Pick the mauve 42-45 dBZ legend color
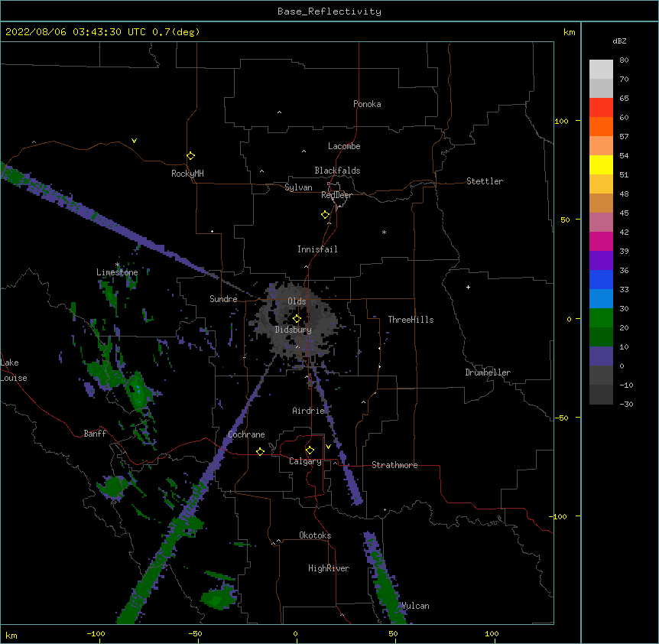The height and width of the screenshot is (644, 659). point(601,223)
